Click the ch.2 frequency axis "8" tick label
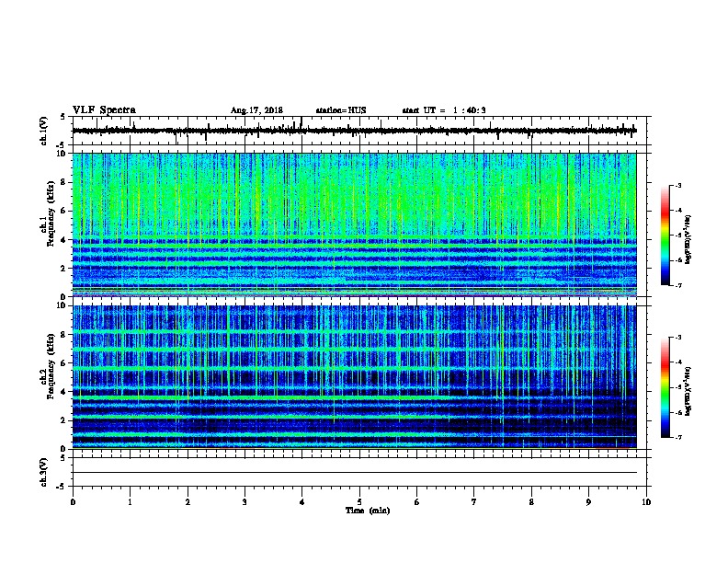Screen dimensions: 728x563 tap(63, 335)
